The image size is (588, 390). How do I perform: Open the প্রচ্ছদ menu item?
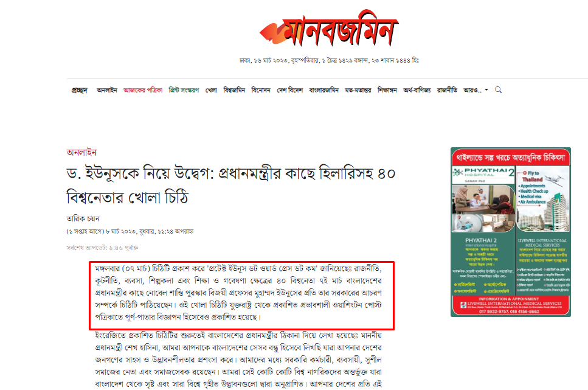pos(80,90)
